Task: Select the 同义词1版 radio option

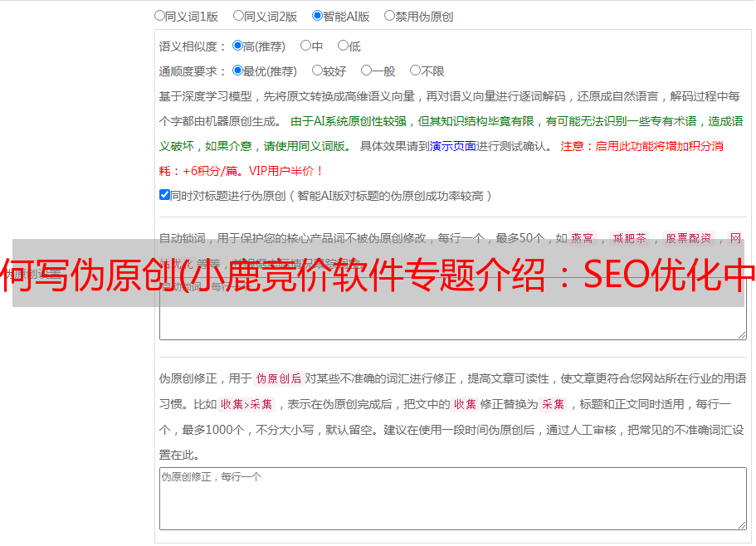Action: tap(159, 16)
